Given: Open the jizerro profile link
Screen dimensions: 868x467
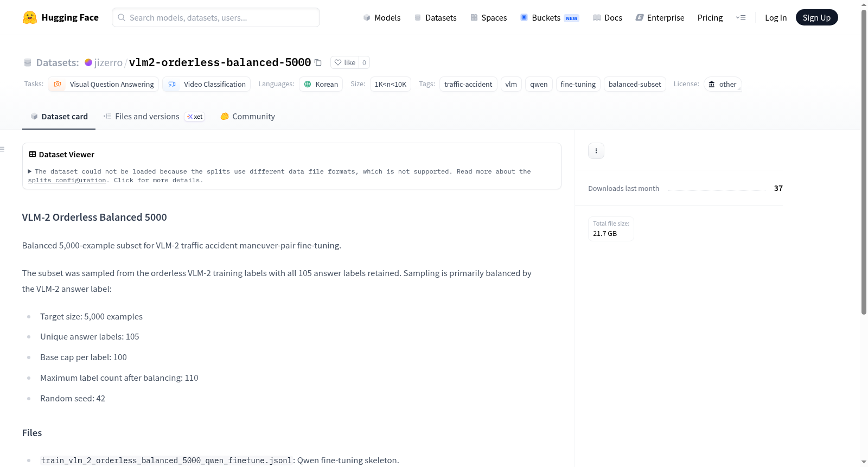Looking at the screenshot, I should [x=108, y=62].
